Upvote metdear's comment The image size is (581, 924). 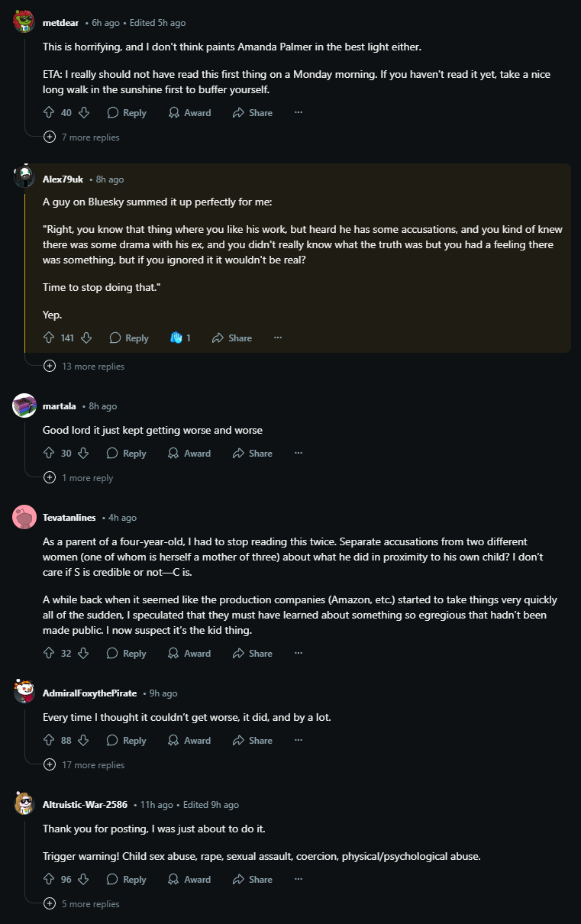(50, 112)
